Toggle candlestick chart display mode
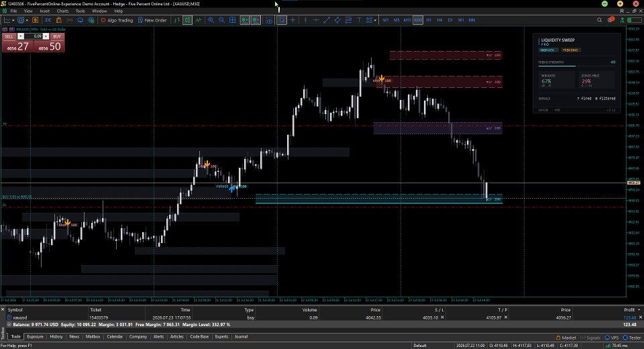This screenshot has height=349, width=644. 187,19
